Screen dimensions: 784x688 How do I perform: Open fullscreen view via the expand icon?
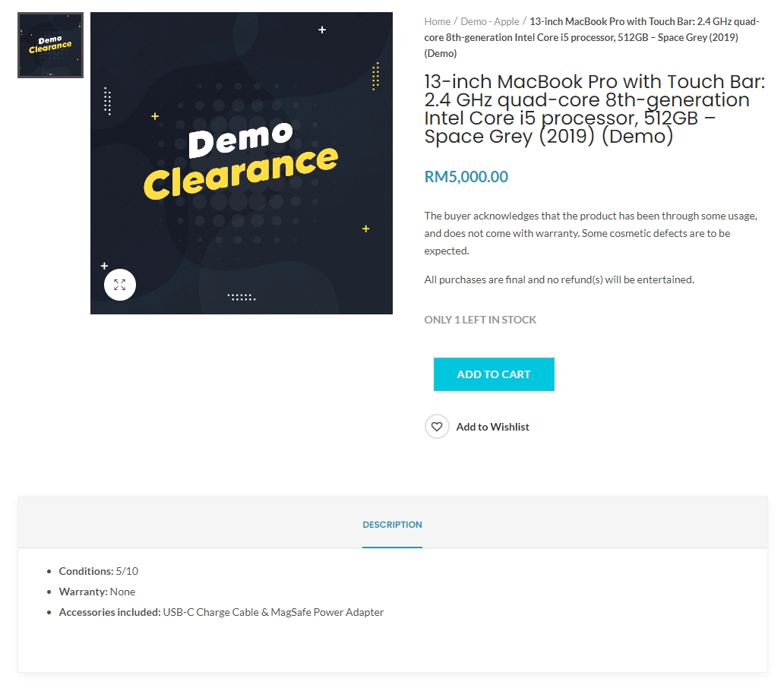(x=120, y=285)
